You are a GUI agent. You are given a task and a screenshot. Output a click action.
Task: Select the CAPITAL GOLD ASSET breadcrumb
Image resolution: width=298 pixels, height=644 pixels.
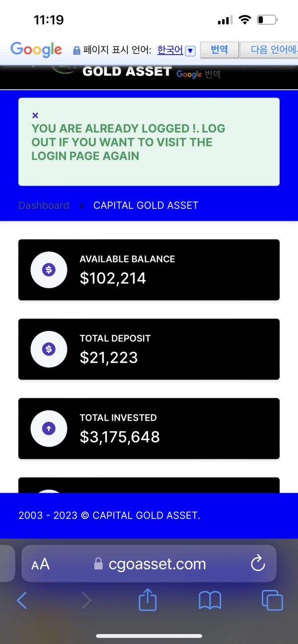coord(146,205)
